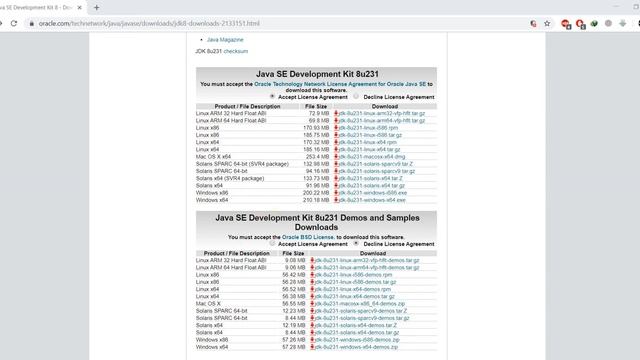Click red arrow for linux-i586-demos.tar.gz
This screenshot has height=360, width=640.
pyautogui.click(x=312, y=282)
